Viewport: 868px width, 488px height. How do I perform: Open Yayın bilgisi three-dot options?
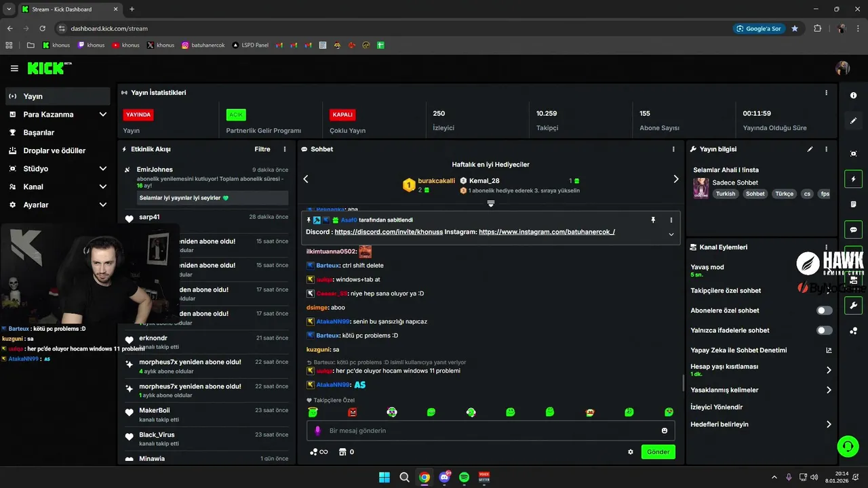826,149
